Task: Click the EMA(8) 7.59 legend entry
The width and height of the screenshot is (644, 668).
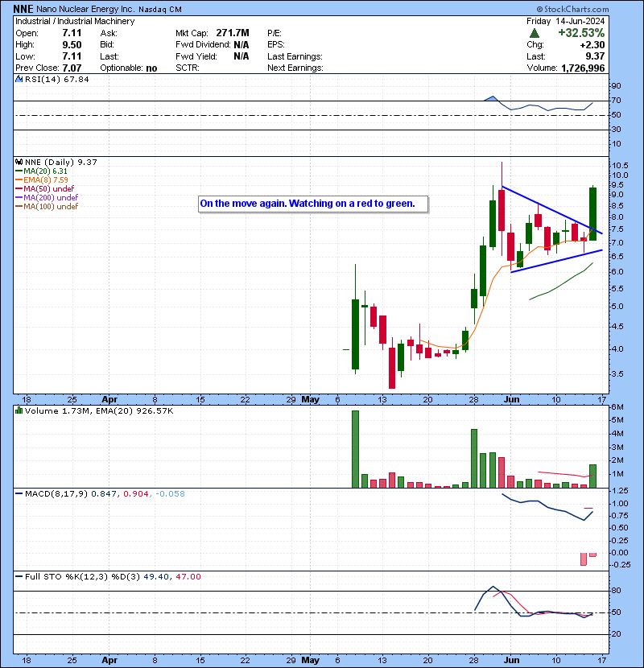Action: pos(41,180)
